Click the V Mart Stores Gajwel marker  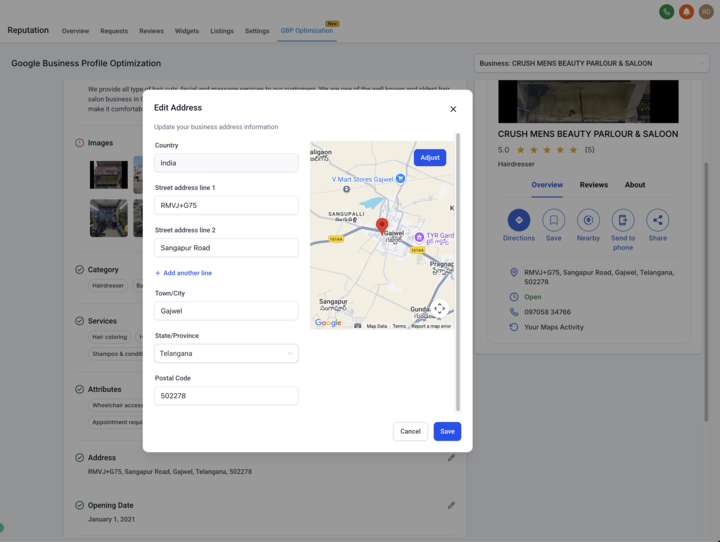(400, 178)
